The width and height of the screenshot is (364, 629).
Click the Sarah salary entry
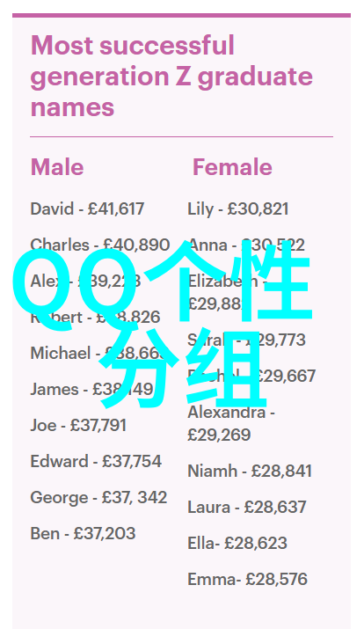246,340
